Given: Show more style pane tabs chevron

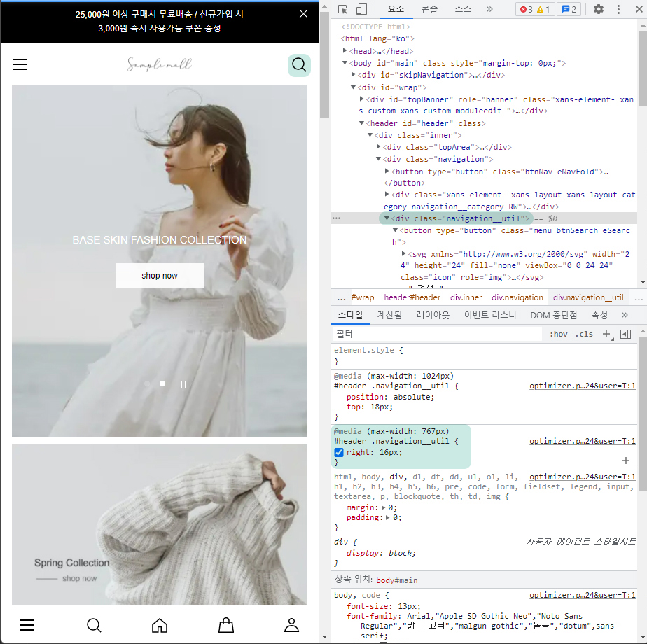Looking at the screenshot, I should pyautogui.click(x=625, y=315).
